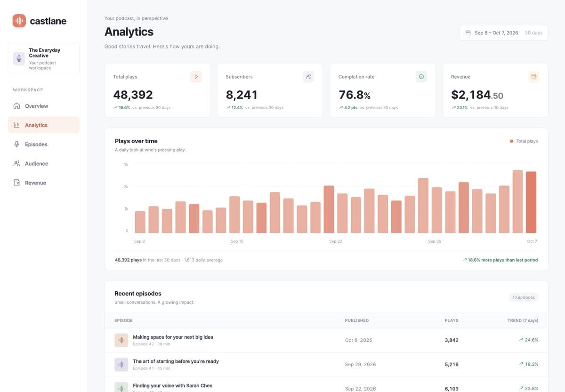Screen dimensions: 565x392
Task: Click the waveform icon for Episode 41
Action: (121, 365)
